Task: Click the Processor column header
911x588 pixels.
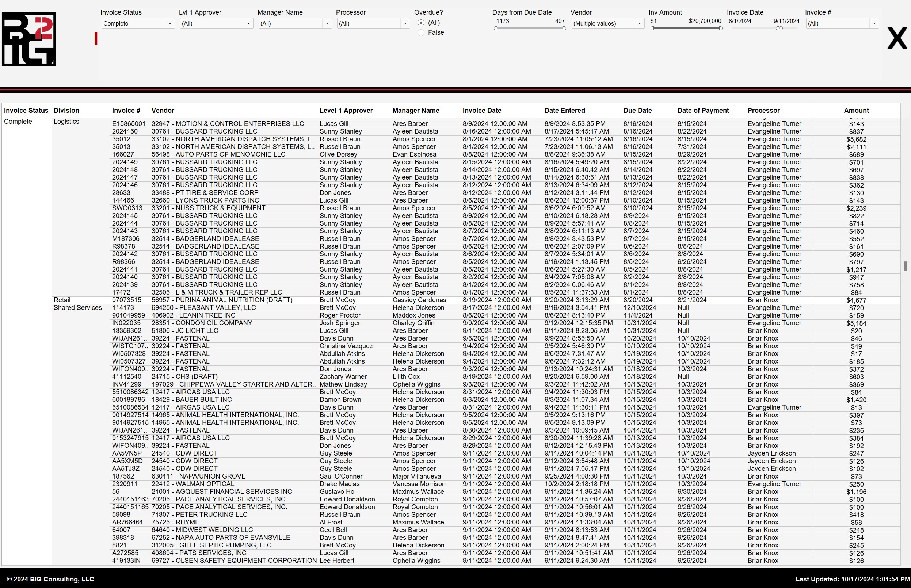Action: coord(763,111)
